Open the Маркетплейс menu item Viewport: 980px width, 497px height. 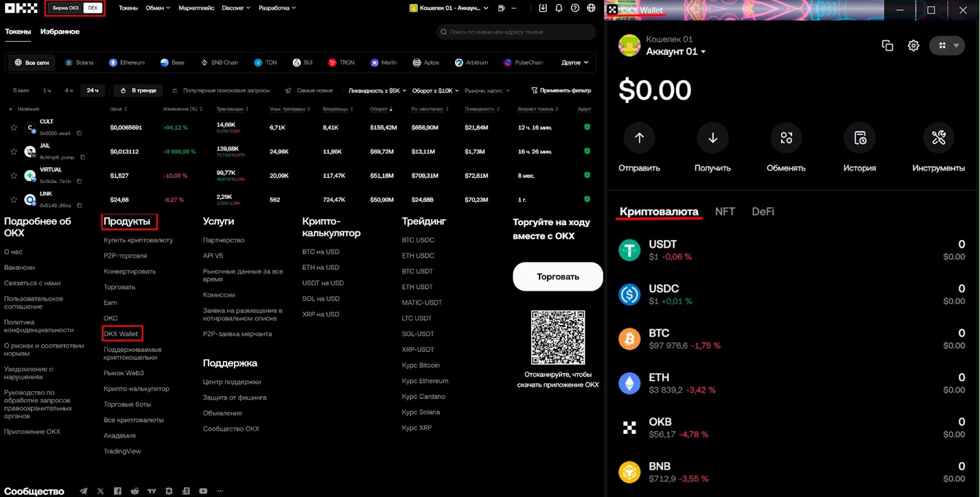click(x=196, y=8)
